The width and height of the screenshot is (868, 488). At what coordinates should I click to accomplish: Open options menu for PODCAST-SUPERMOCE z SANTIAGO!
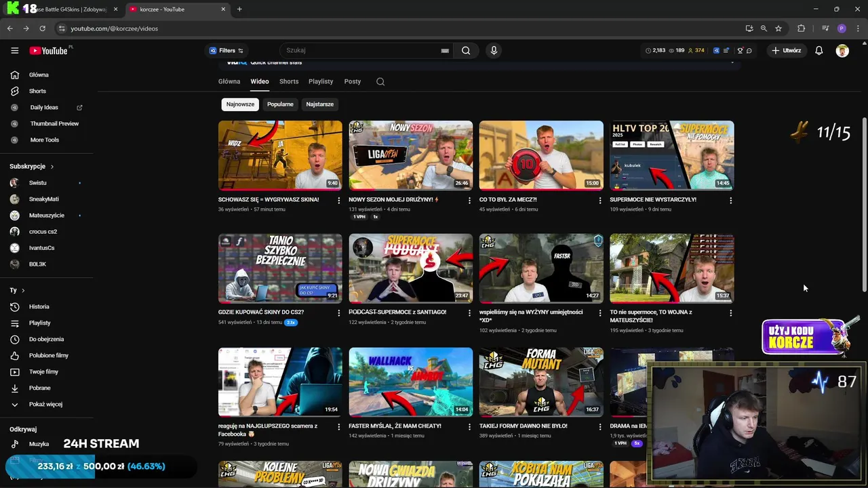(469, 313)
